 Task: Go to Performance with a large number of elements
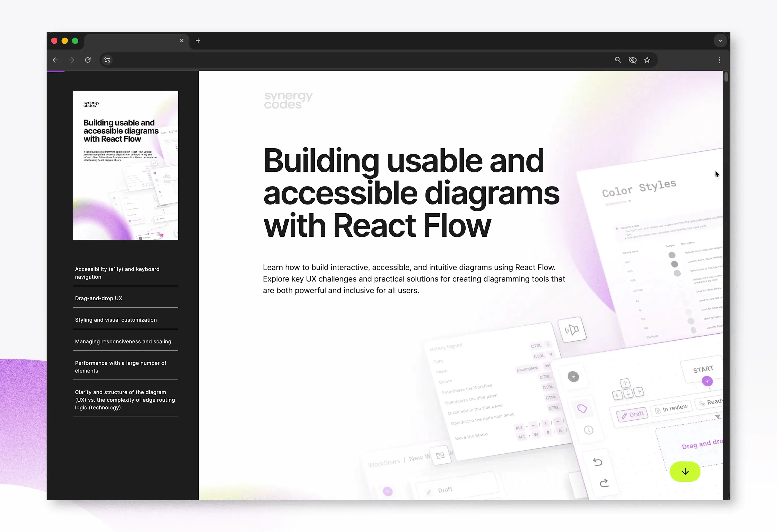click(x=126, y=367)
